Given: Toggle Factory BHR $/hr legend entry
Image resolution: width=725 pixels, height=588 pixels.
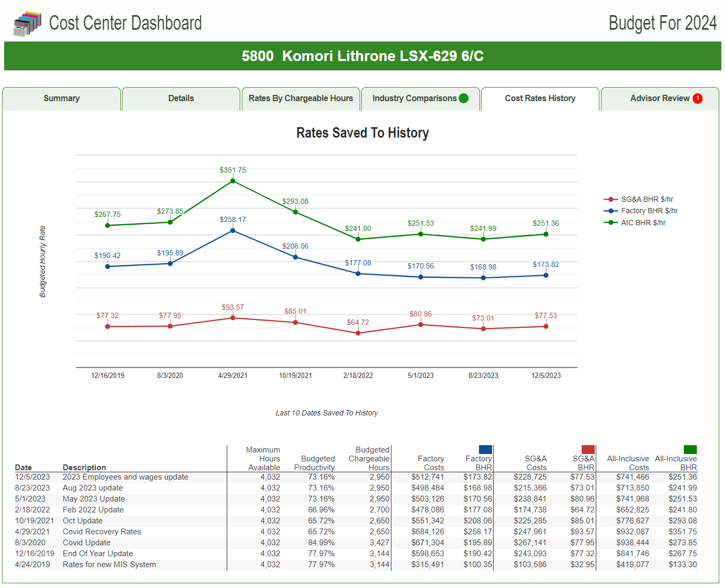Looking at the screenshot, I should (641, 211).
